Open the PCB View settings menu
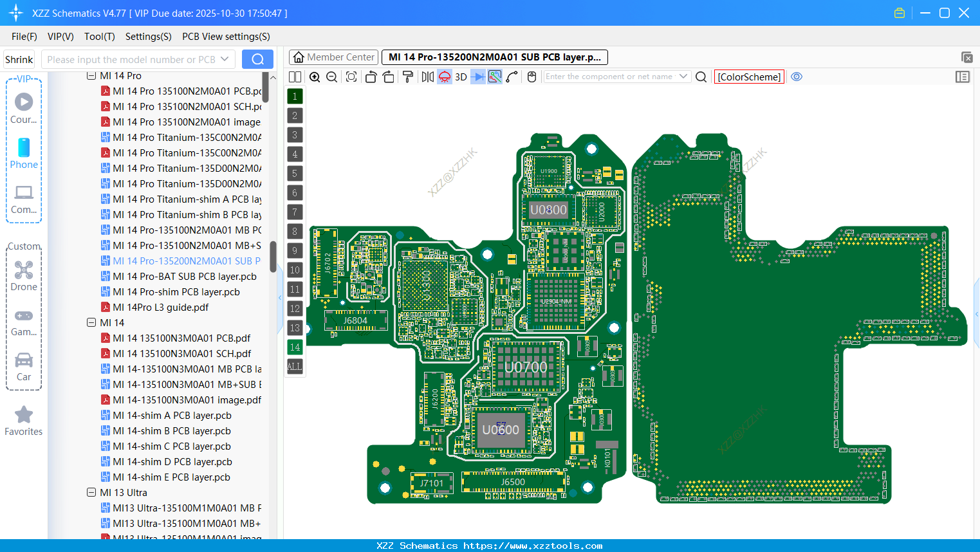Viewport: 980px width, 552px height. point(226,37)
